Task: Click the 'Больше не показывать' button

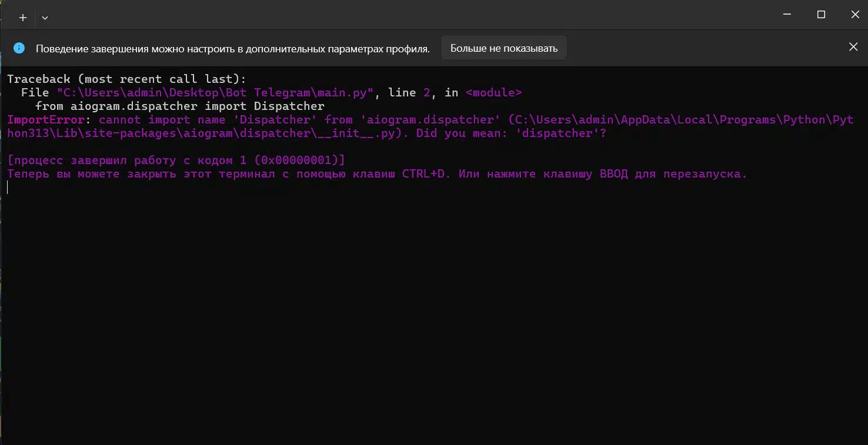Action: coord(504,48)
